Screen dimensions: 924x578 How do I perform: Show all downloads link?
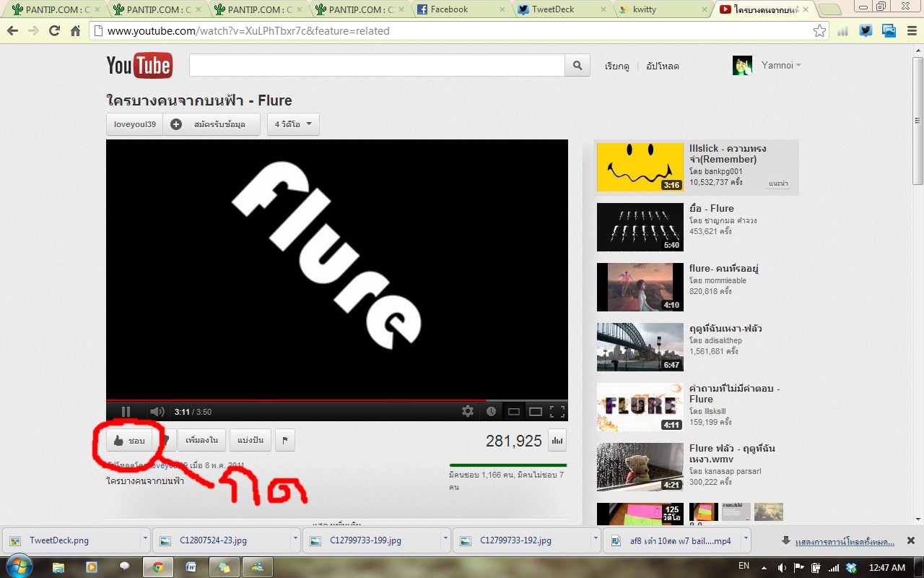[x=845, y=541]
